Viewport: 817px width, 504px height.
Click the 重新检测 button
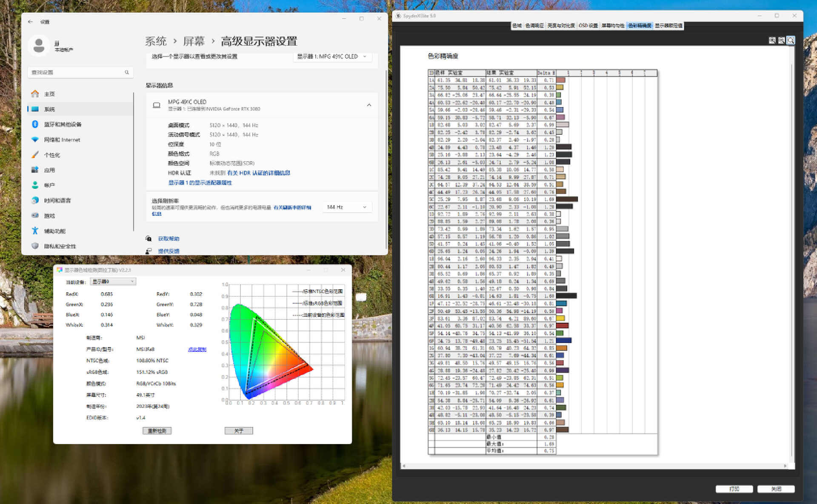tap(157, 431)
